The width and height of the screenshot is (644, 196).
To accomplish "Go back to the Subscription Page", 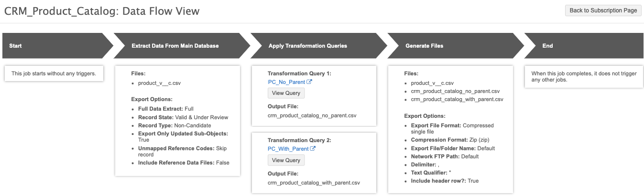I will tap(603, 10).
